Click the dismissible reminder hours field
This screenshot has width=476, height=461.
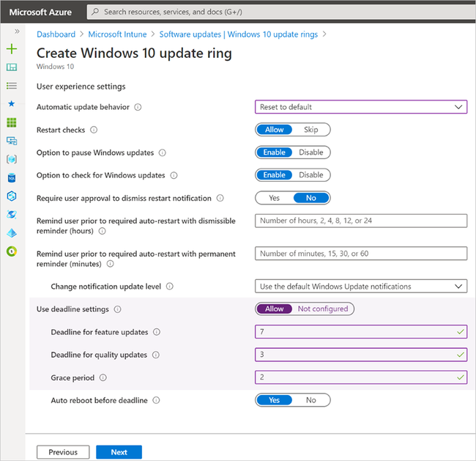[x=361, y=221]
